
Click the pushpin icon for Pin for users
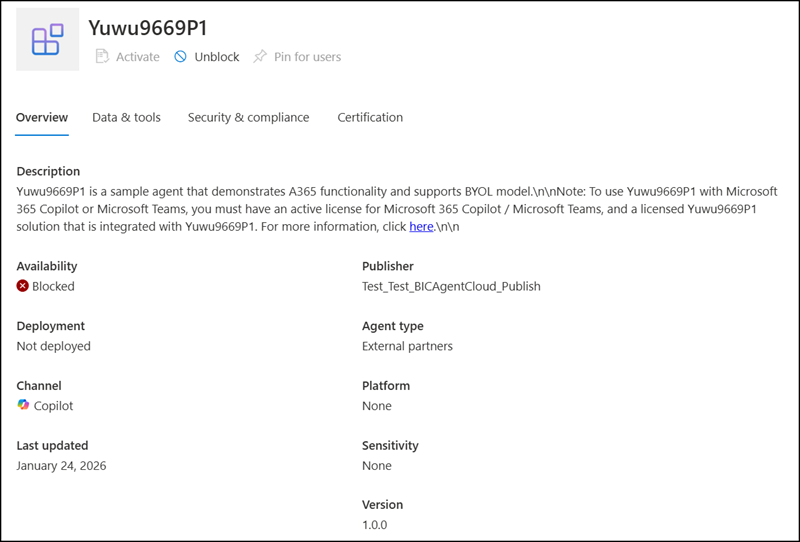(x=260, y=56)
